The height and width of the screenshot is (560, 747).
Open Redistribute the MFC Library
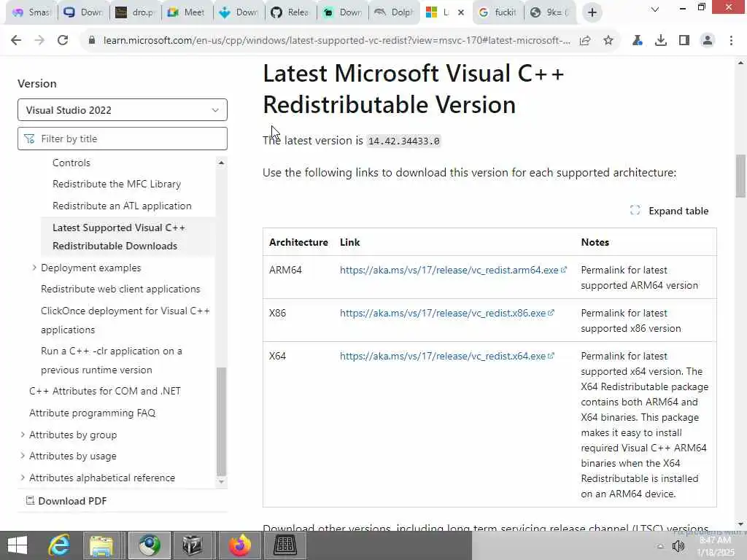[x=117, y=184]
